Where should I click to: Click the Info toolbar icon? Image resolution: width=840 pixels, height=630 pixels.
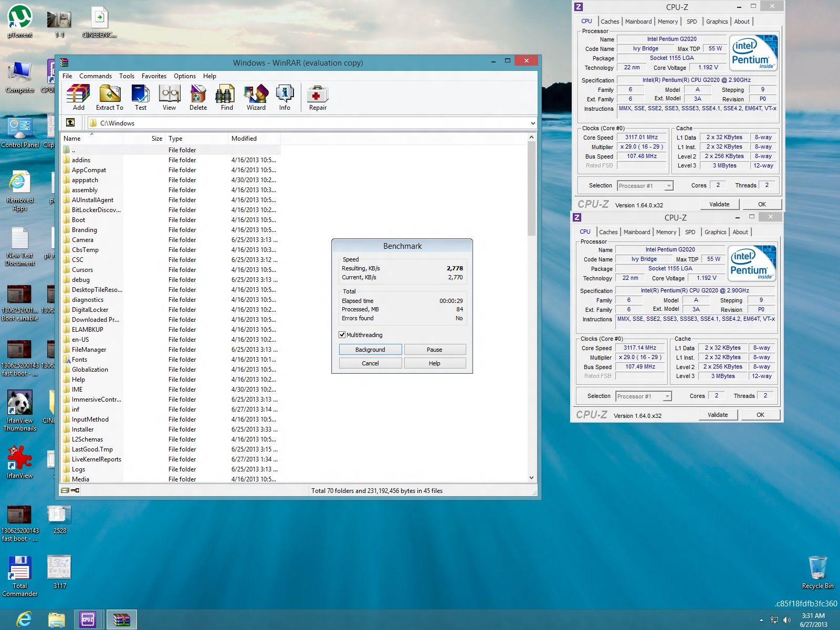click(285, 98)
